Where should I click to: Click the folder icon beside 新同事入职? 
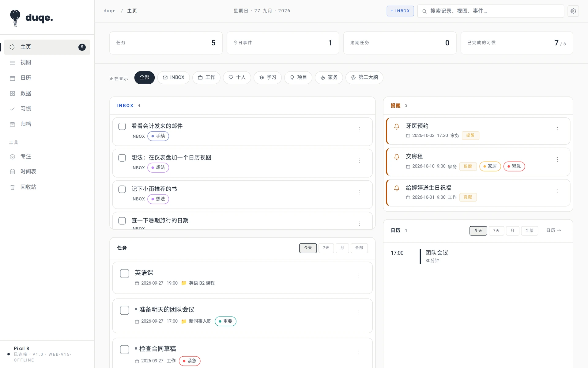184,321
